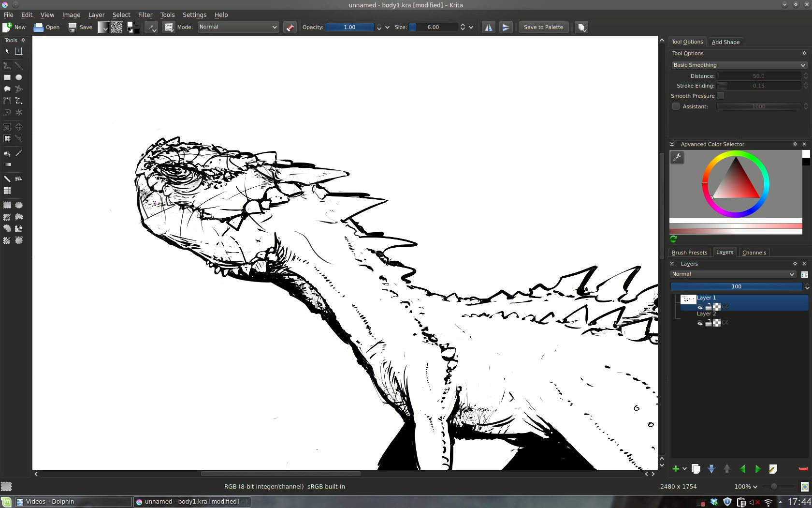Select the Move tool
Image resolution: width=812 pixels, height=508 pixels.
click(x=19, y=127)
